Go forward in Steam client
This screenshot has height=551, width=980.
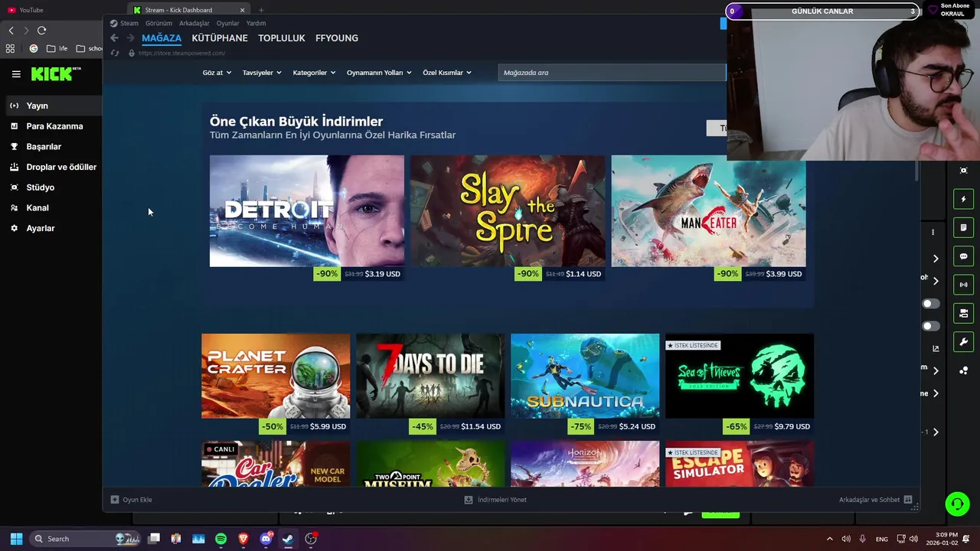tap(130, 37)
